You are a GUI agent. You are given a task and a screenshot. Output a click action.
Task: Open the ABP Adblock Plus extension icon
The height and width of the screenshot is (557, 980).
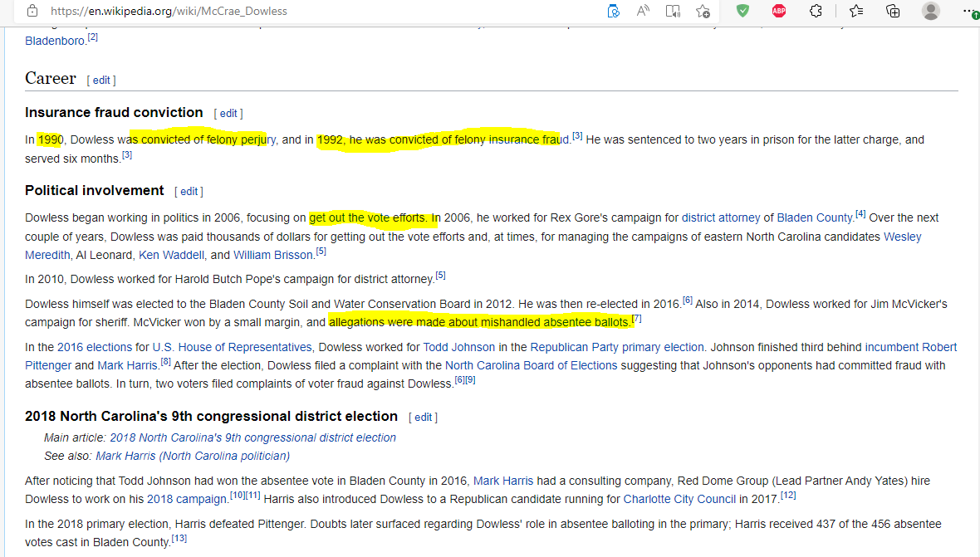(x=779, y=11)
